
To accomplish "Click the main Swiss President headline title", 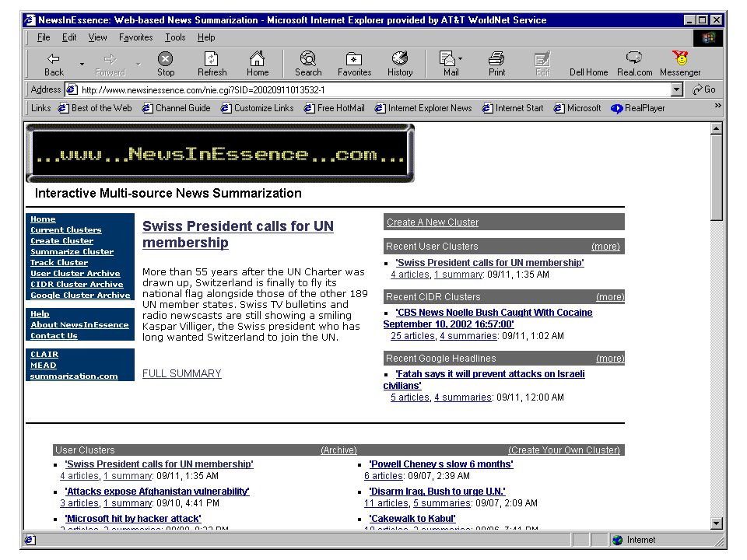I will pyautogui.click(x=238, y=234).
